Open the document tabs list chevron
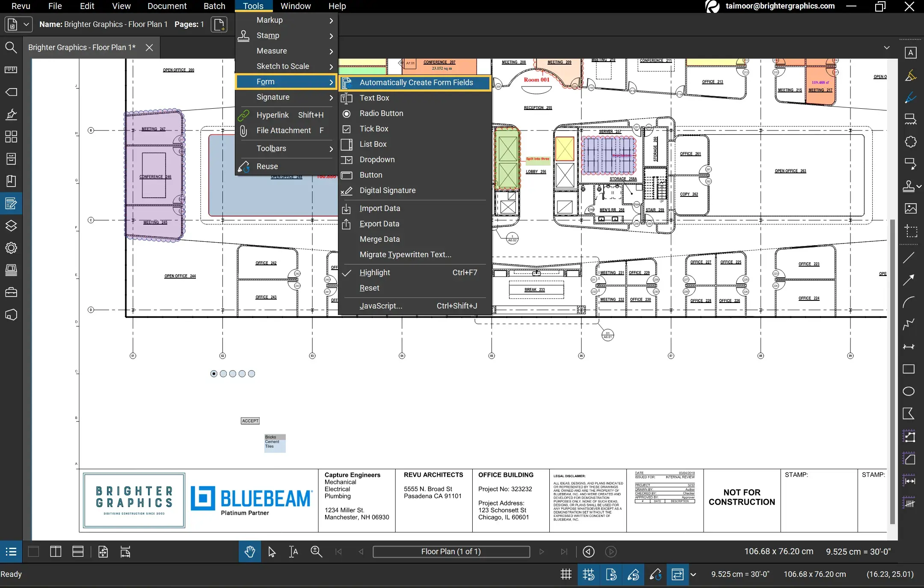 pyautogui.click(x=887, y=48)
